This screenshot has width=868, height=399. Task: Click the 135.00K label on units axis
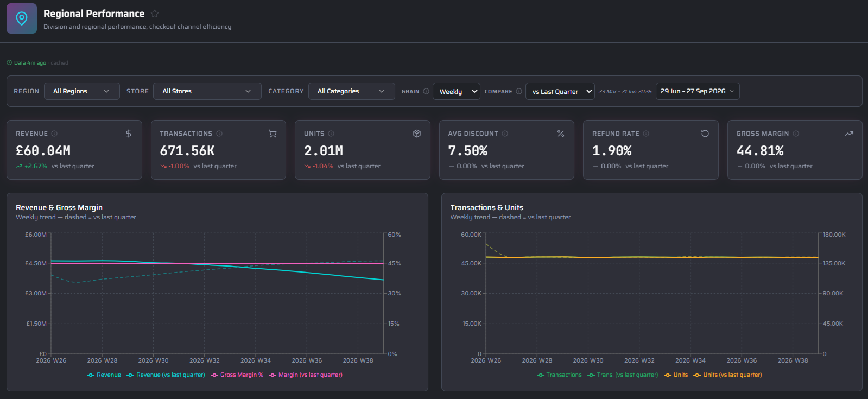point(834,263)
